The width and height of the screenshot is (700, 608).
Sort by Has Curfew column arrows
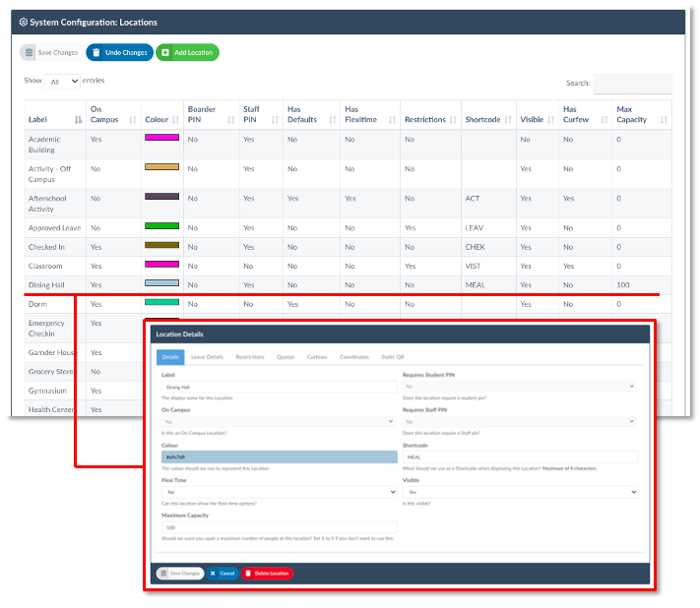605,120
